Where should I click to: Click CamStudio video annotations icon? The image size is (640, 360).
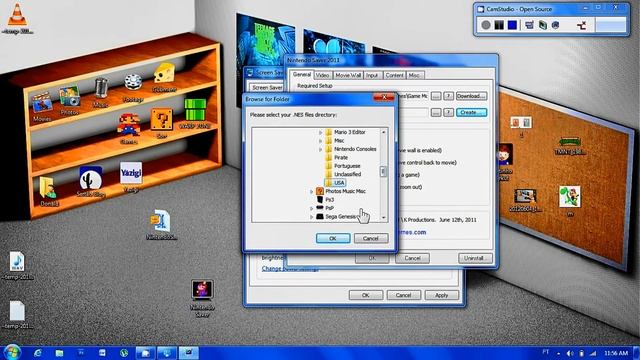542,25
